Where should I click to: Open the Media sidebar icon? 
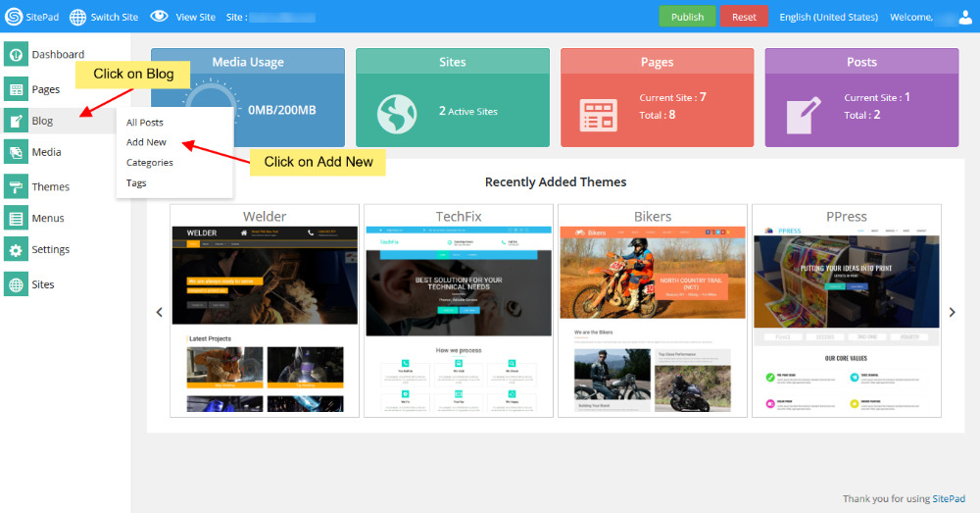pos(16,152)
